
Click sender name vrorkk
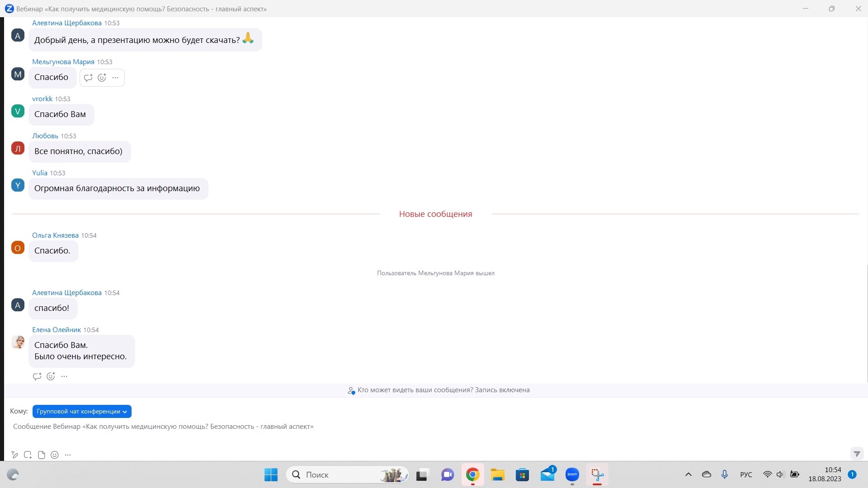pos(42,99)
